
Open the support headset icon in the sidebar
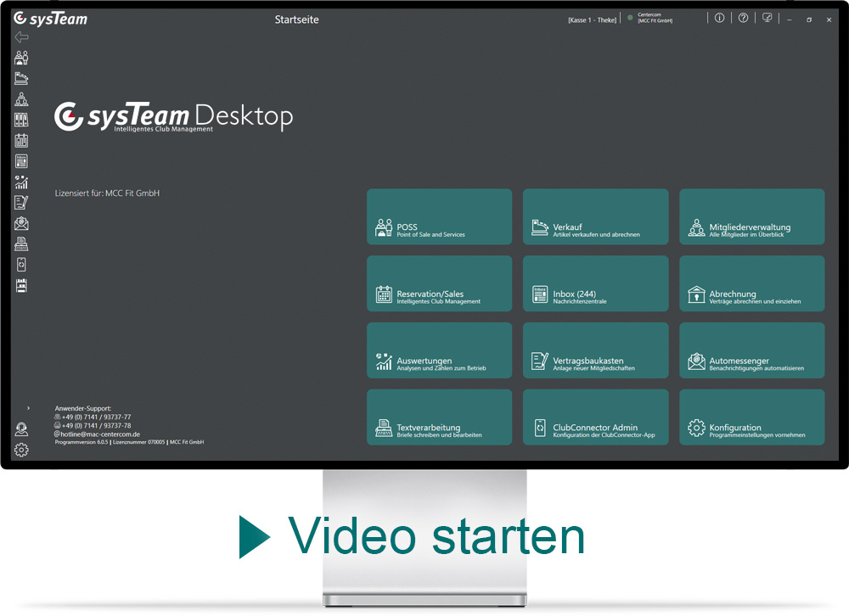22,429
